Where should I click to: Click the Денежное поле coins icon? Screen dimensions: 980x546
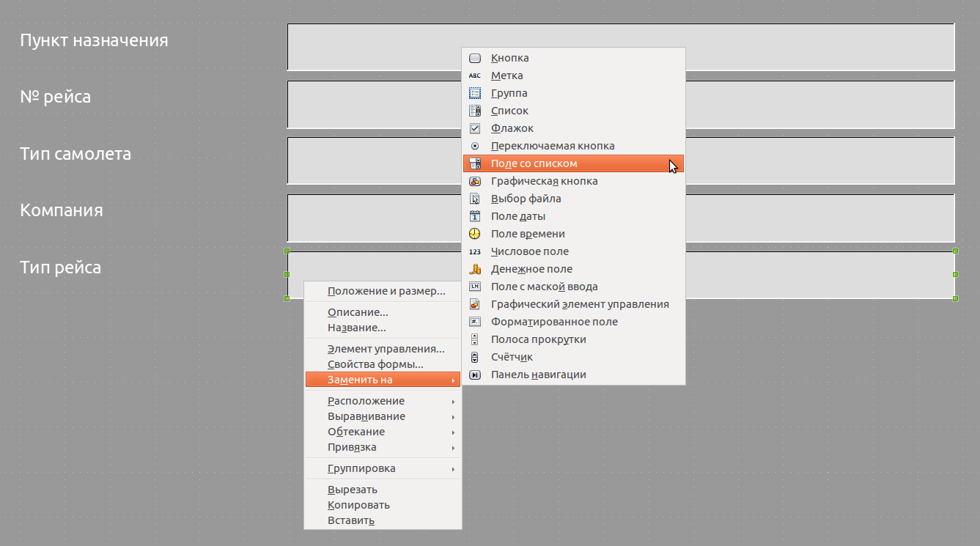[475, 269]
